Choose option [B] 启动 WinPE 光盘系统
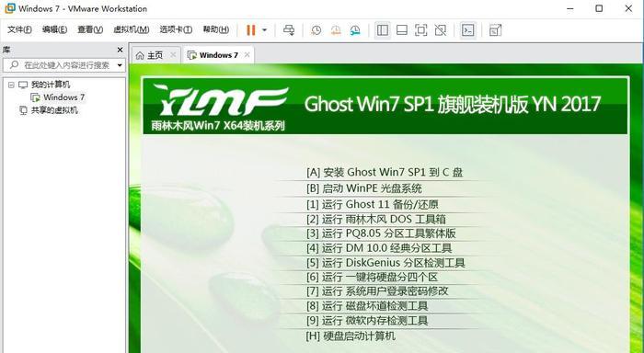This screenshot has height=353, width=644. pyautogui.click(x=364, y=188)
